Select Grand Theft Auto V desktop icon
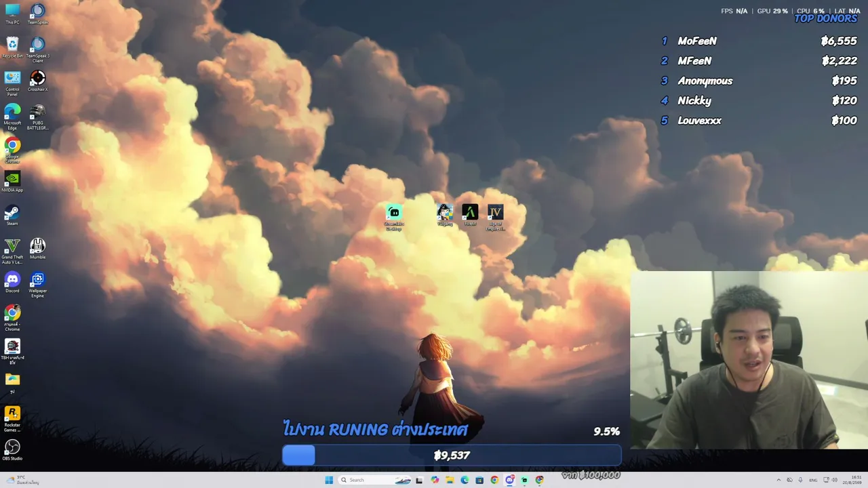The image size is (868, 488). (12, 251)
